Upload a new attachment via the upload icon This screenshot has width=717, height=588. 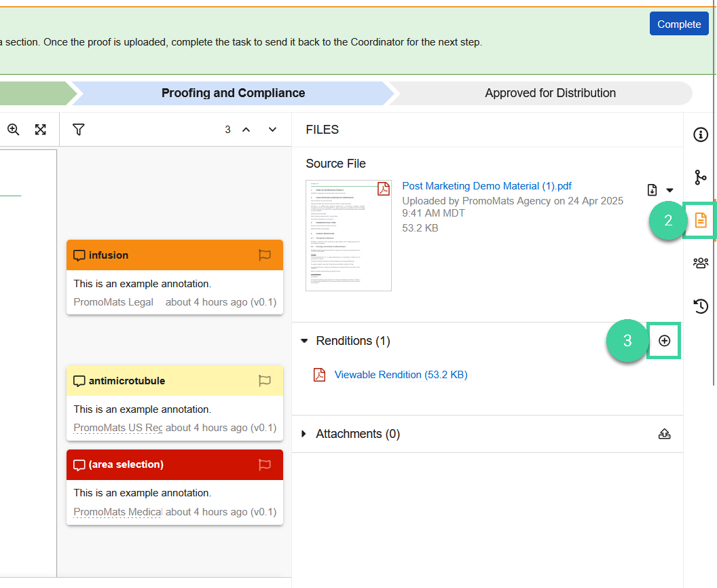tap(664, 433)
